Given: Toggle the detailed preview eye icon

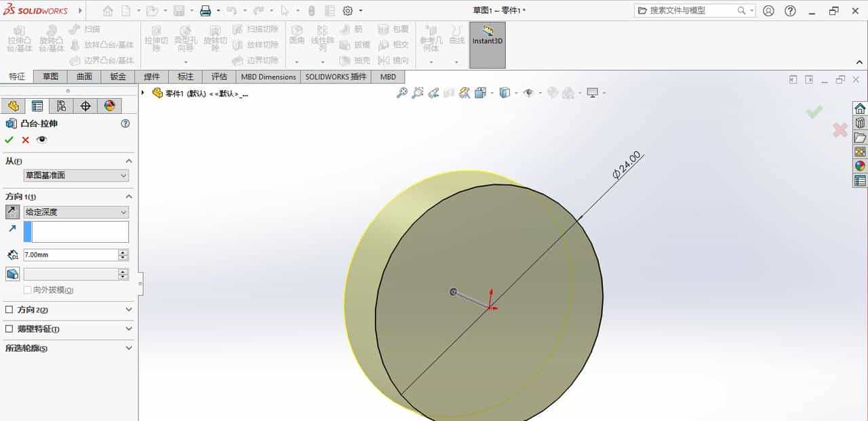Looking at the screenshot, I should pos(41,140).
